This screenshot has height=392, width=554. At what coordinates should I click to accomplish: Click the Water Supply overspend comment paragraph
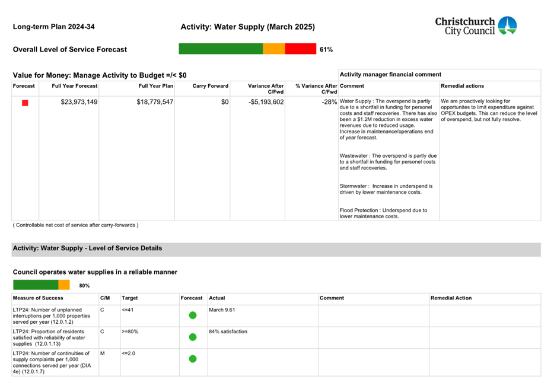[389, 119]
